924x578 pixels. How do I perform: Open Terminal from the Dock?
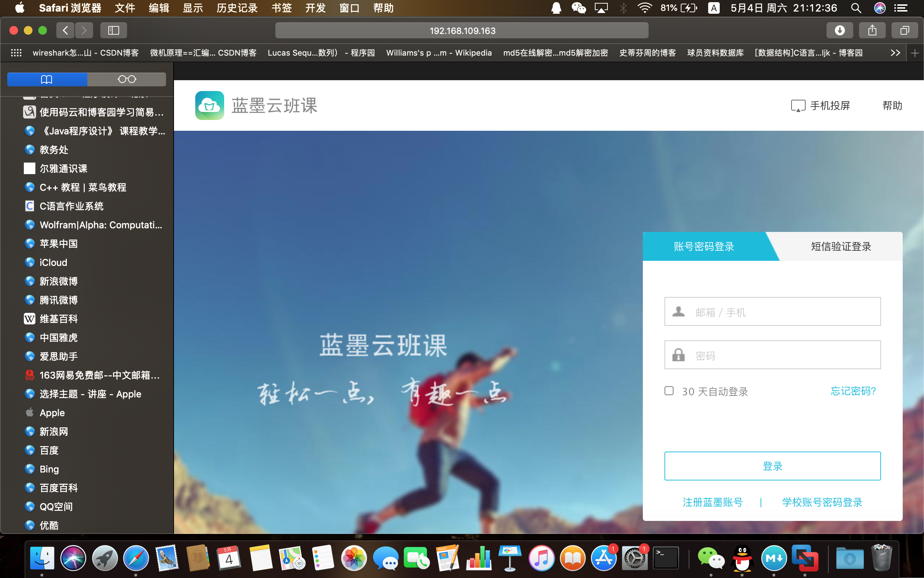pyautogui.click(x=666, y=558)
